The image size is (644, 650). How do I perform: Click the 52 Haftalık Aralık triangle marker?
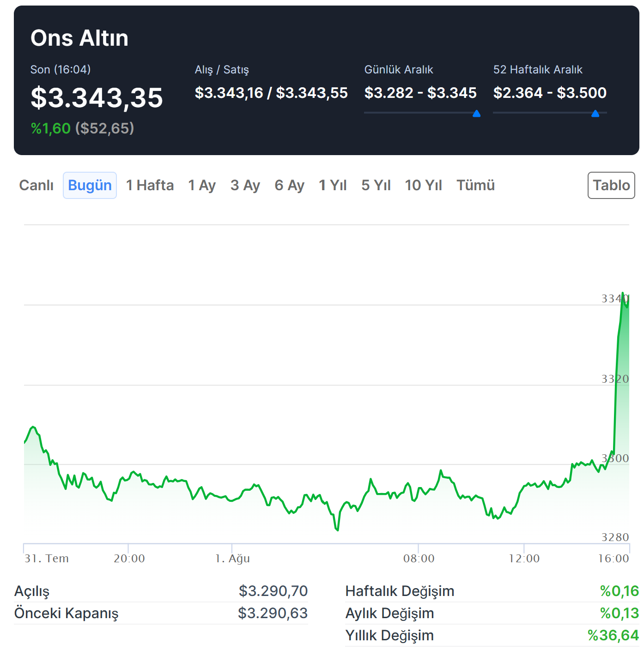coord(595,114)
